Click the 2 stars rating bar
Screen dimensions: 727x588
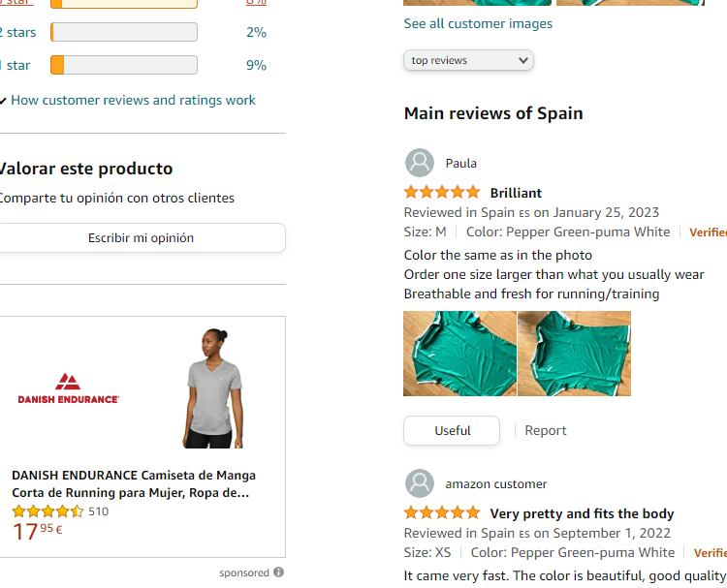pos(124,32)
